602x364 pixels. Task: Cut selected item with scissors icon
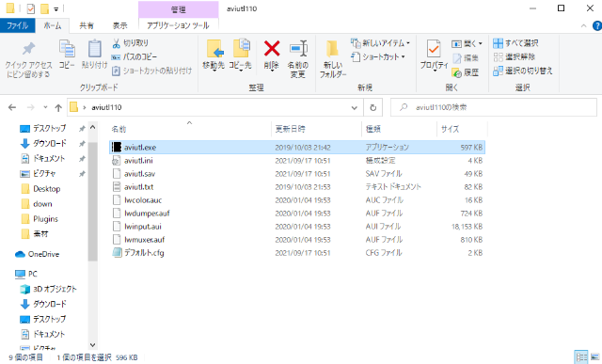coord(130,43)
